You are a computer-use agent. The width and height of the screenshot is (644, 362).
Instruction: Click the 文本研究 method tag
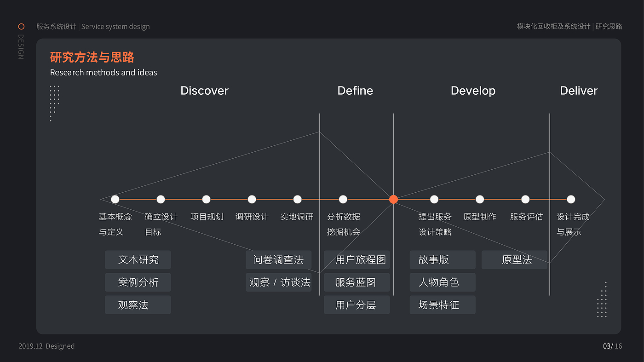[x=138, y=260]
